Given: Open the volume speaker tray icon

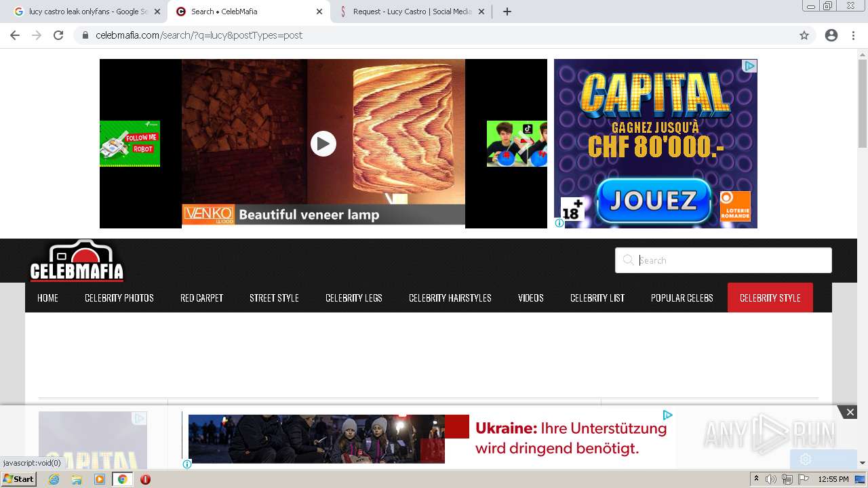Looking at the screenshot, I should coord(772,479).
